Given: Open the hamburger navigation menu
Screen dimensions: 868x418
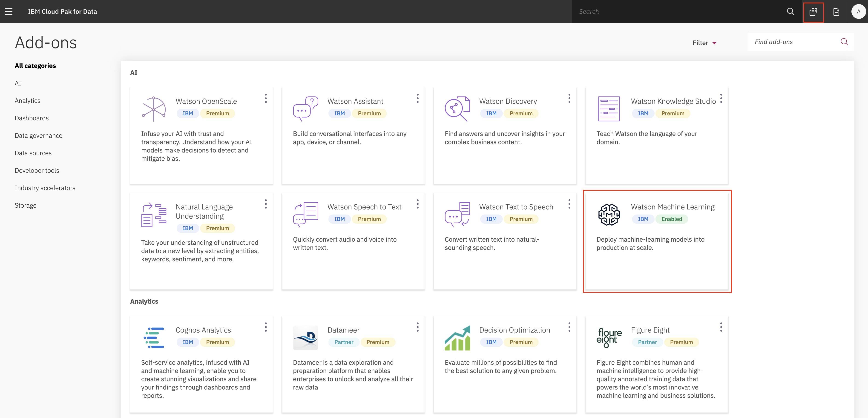Looking at the screenshot, I should pos(9,11).
